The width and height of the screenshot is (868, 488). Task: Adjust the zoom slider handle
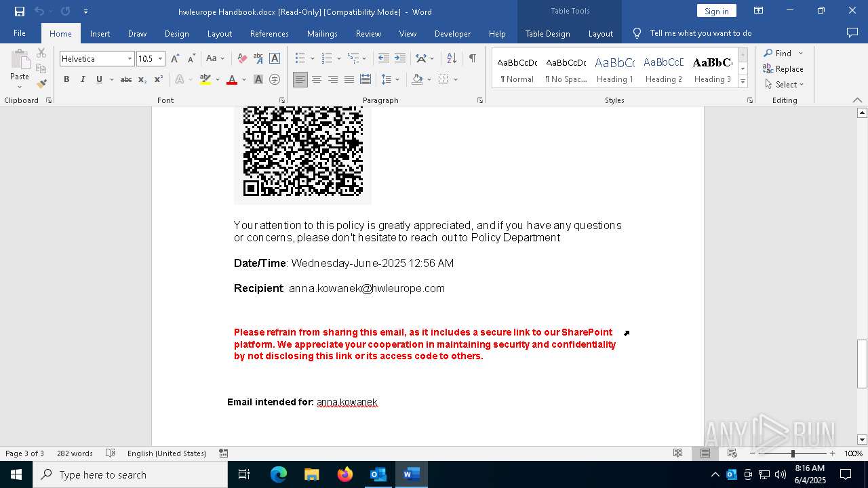point(793,453)
